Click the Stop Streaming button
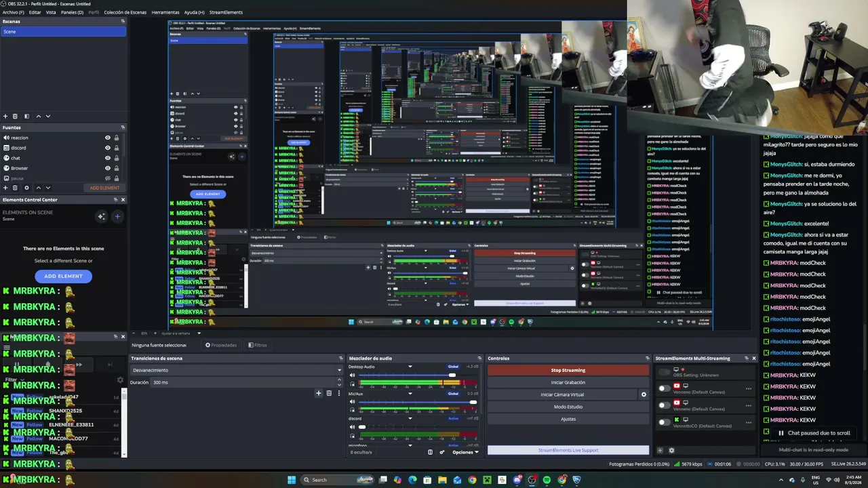The height and width of the screenshot is (488, 868). 568,370
